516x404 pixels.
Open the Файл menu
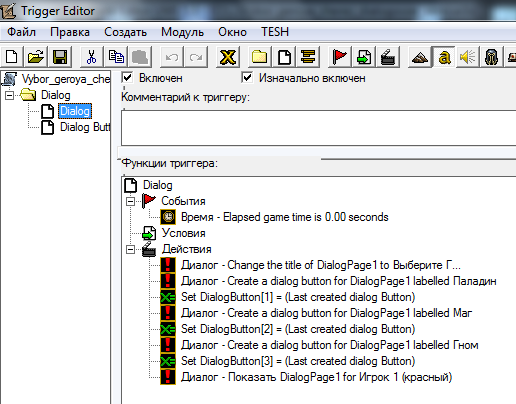tap(22, 32)
